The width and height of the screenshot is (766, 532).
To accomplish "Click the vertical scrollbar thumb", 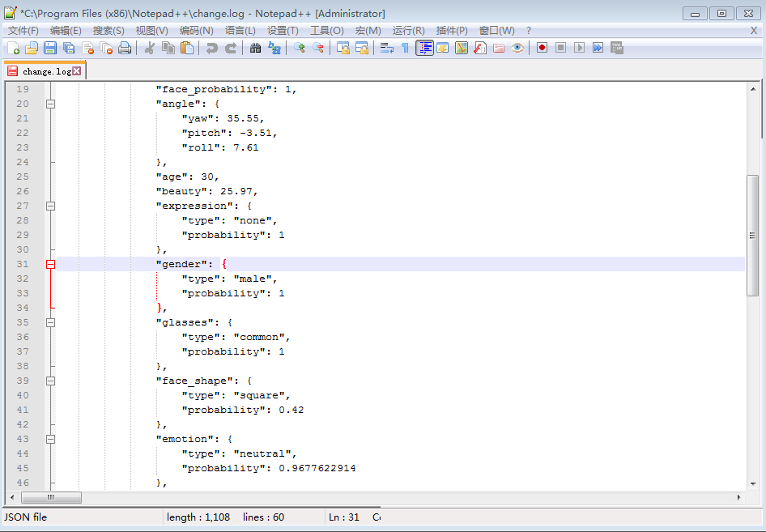I will click(752, 236).
